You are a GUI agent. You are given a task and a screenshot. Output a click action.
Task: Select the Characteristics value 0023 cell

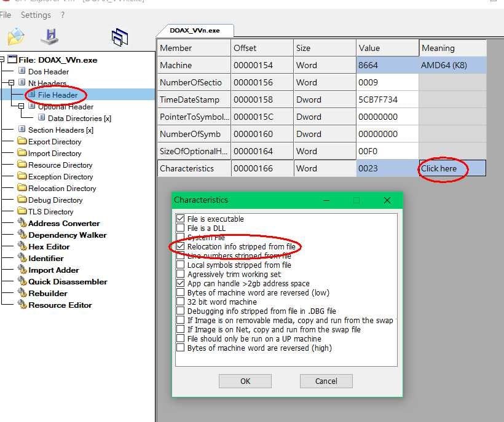click(387, 168)
